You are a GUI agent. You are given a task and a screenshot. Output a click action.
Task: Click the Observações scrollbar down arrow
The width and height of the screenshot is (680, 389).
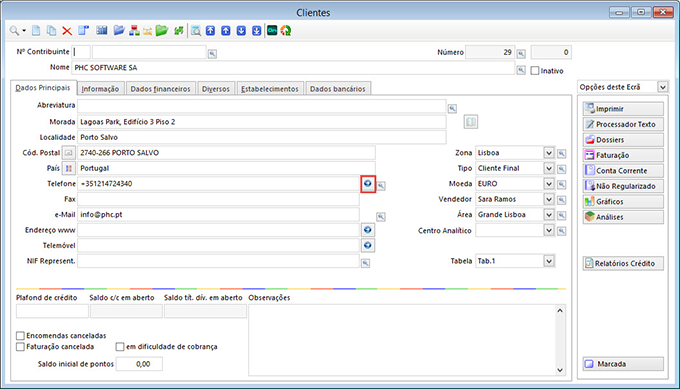pos(560,370)
